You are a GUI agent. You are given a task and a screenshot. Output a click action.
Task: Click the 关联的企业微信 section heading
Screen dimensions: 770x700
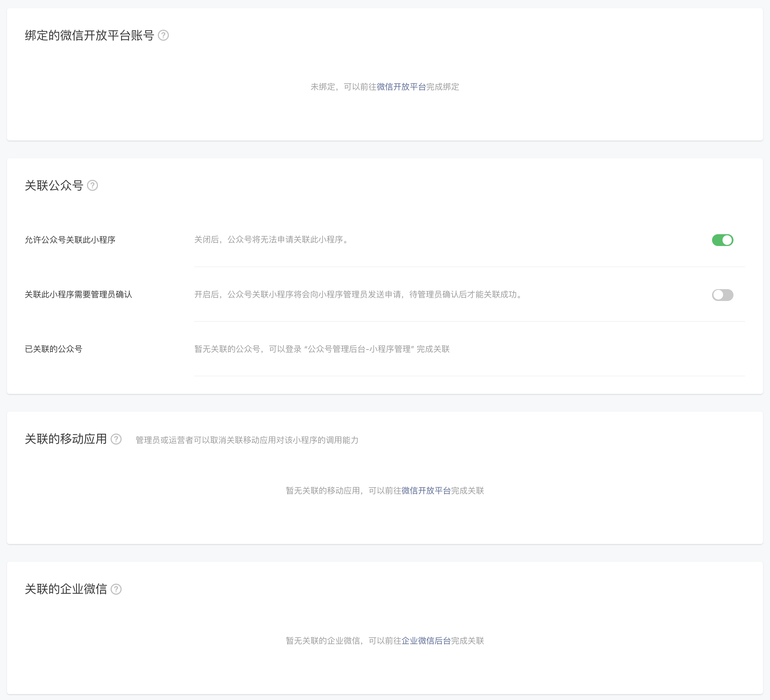66,589
